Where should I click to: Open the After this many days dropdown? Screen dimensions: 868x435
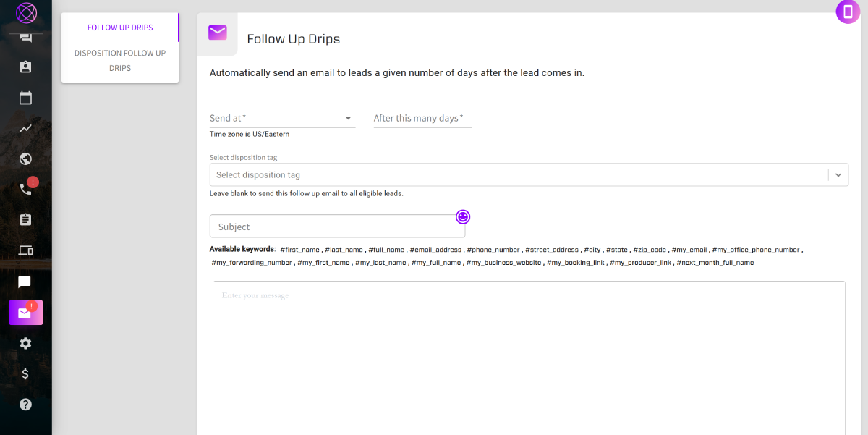(422, 118)
